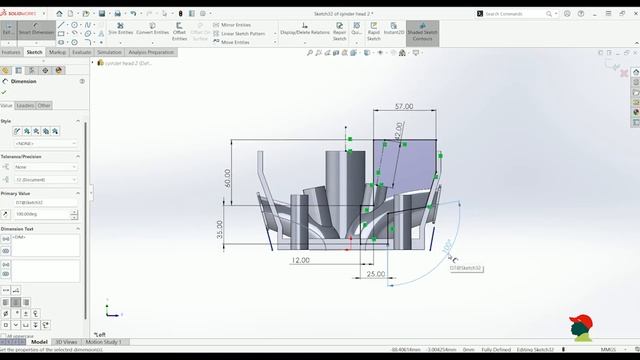The height and width of the screenshot is (360, 640).
Task: Open the FeatureManager design tree tab
Action: click(x=5, y=70)
